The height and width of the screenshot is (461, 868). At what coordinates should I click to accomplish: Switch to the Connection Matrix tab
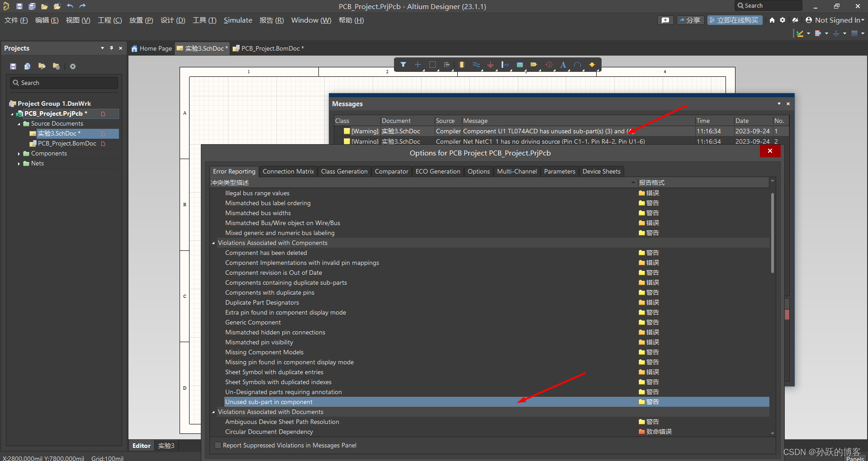click(x=288, y=171)
